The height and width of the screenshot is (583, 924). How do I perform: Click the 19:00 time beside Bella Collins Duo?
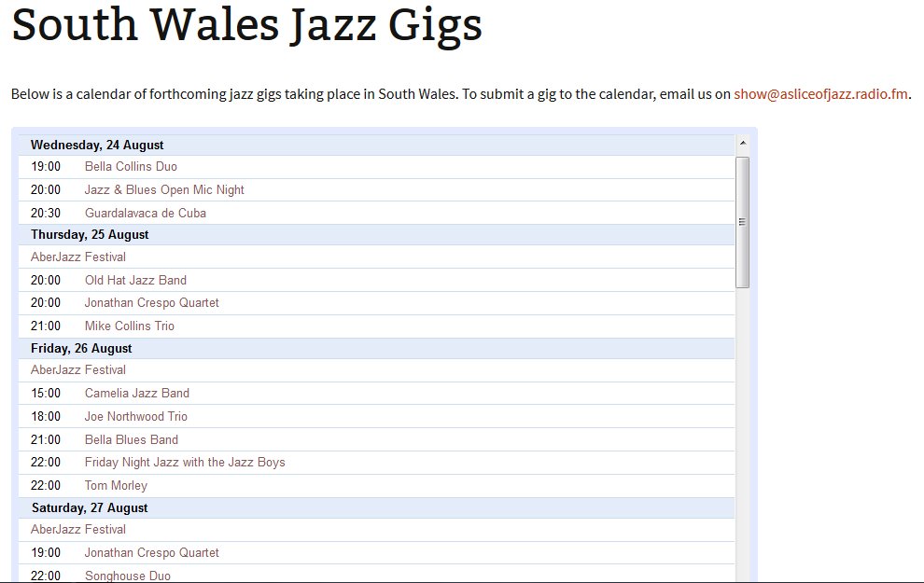[x=46, y=167]
